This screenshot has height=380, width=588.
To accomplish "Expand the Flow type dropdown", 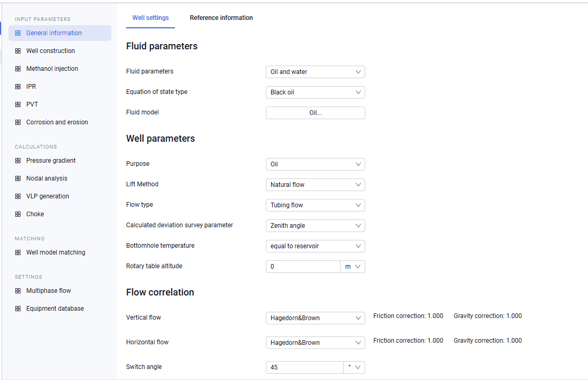I will pos(315,205).
